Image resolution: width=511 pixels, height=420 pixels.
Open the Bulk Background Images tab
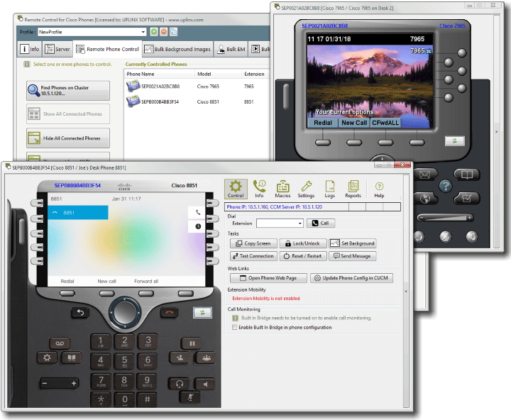178,49
